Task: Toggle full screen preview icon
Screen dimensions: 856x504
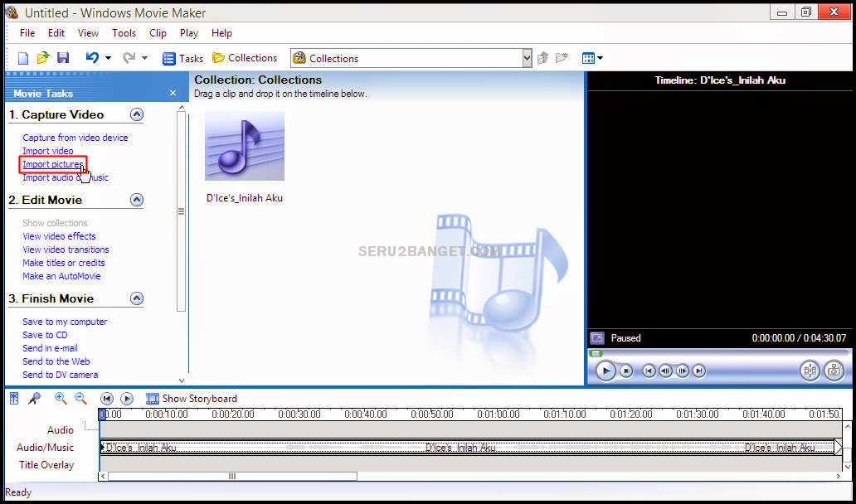Action: pos(597,338)
